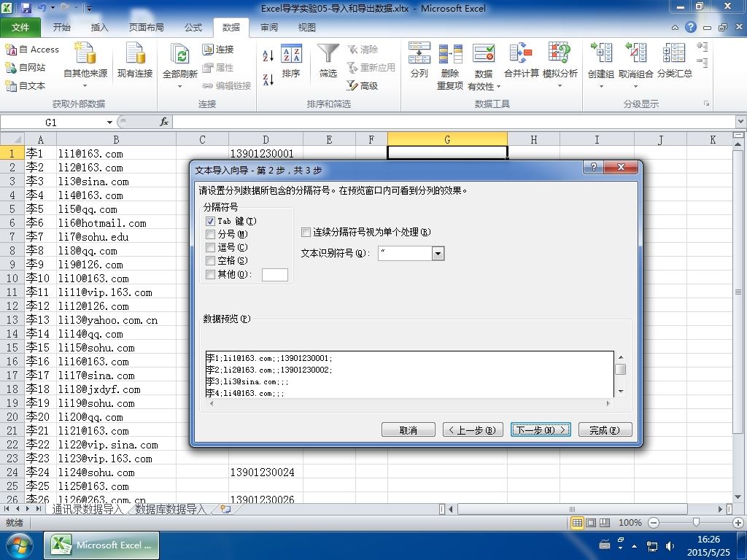
Task: Expand the 创建组 dropdown
Action: [x=601, y=87]
